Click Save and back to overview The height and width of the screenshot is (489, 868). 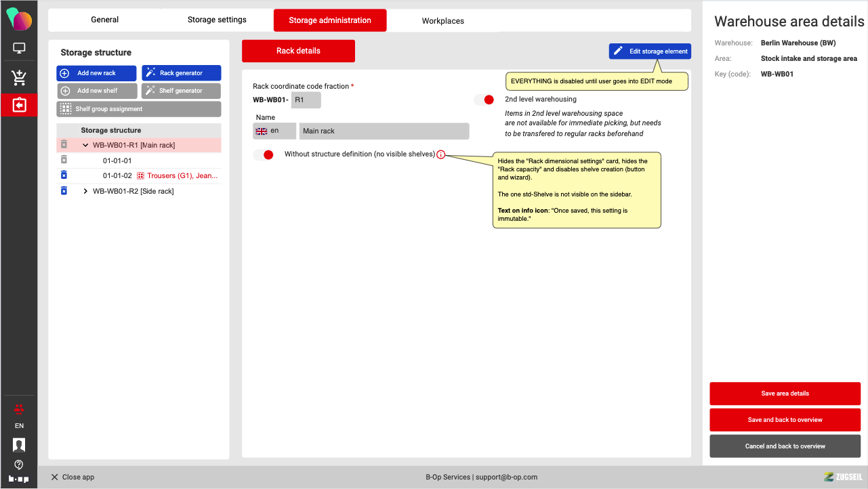coord(785,420)
